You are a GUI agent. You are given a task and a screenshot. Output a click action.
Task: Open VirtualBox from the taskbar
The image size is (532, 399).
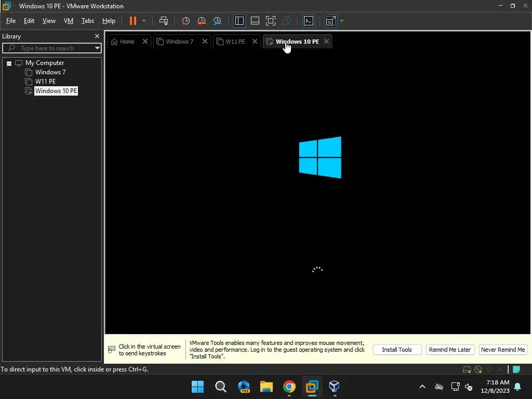click(335, 387)
